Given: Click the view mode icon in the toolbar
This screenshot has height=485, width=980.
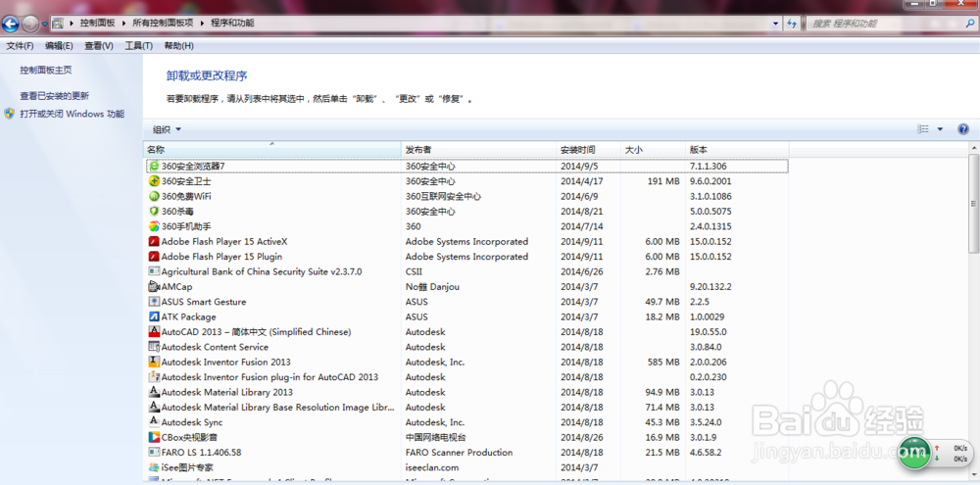Looking at the screenshot, I should pos(923,129).
